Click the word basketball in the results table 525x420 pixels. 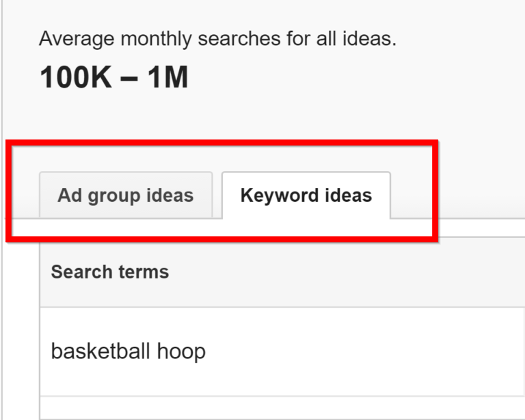point(100,351)
